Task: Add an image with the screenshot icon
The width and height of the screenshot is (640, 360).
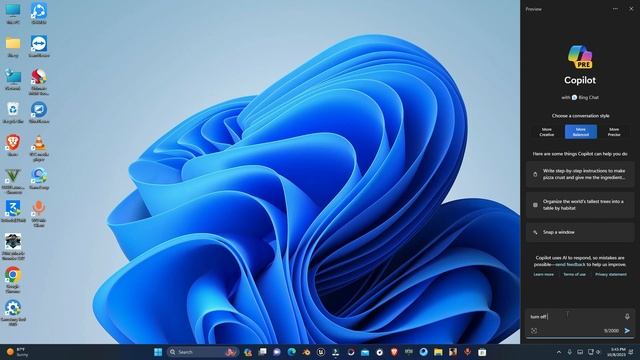Action: (534, 331)
